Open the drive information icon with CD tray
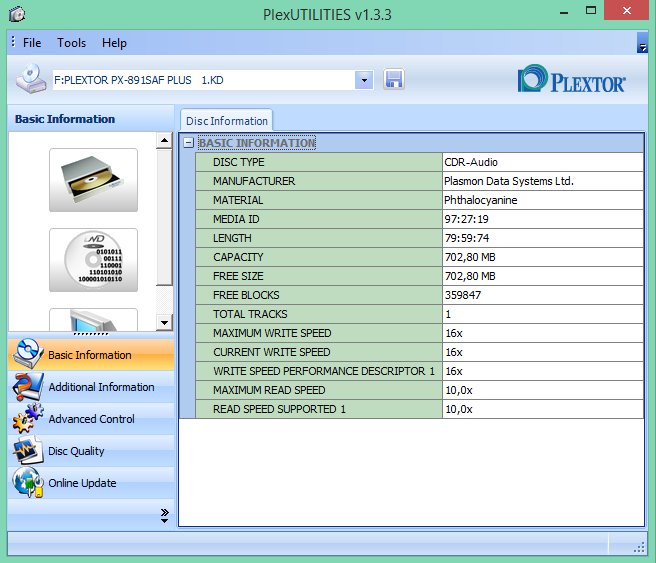The width and height of the screenshot is (656, 563). (x=93, y=180)
